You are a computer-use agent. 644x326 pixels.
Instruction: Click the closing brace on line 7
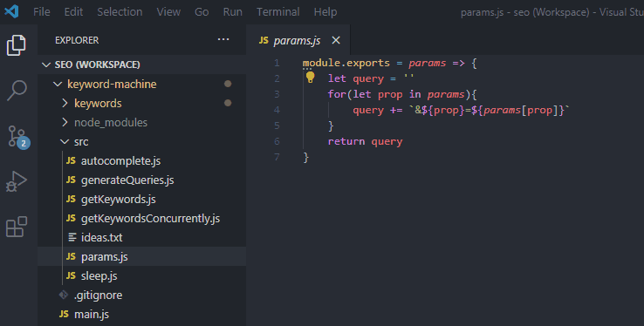tap(305, 158)
